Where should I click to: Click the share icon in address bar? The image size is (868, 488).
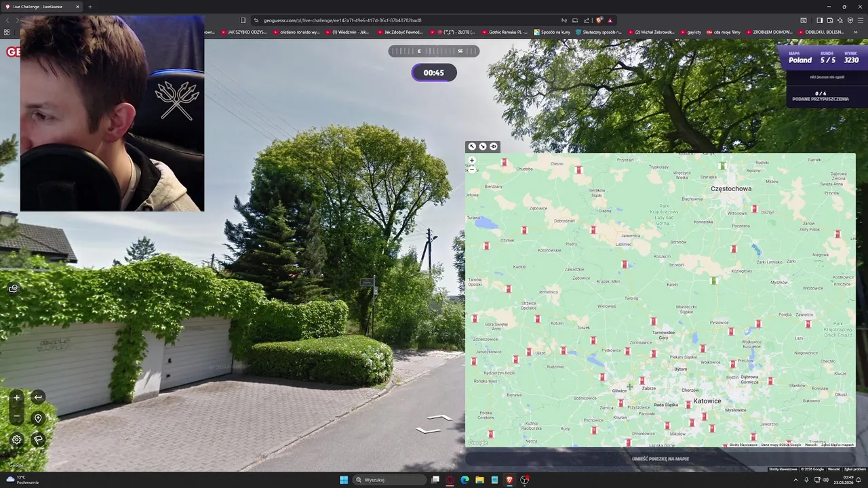coord(587,20)
